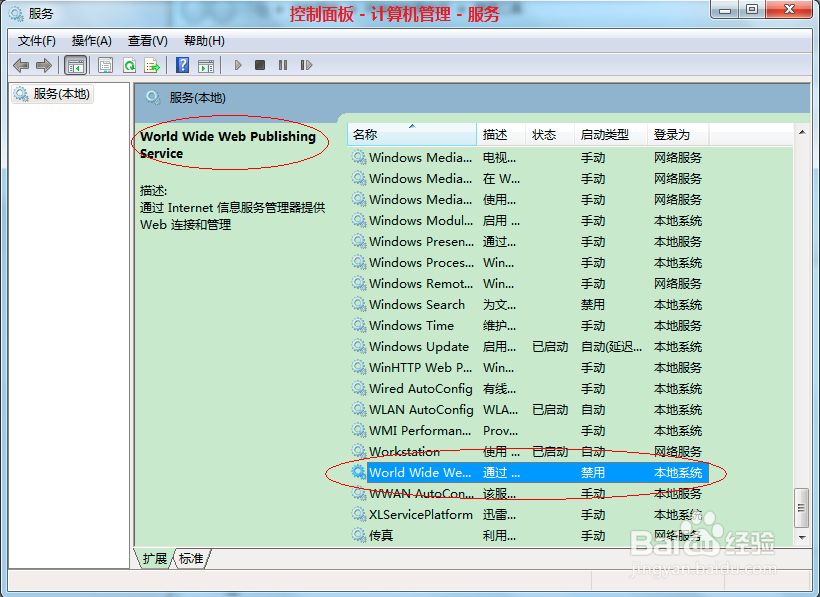Toggle the show/hide console tree icon
Image resolution: width=820 pixels, height=597 pixels.
[75, 65]
